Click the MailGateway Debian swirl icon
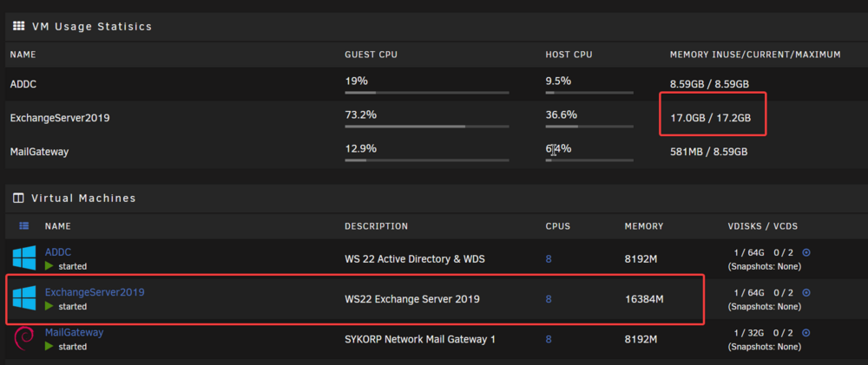The image size is (868, 365). click(23, 338)
